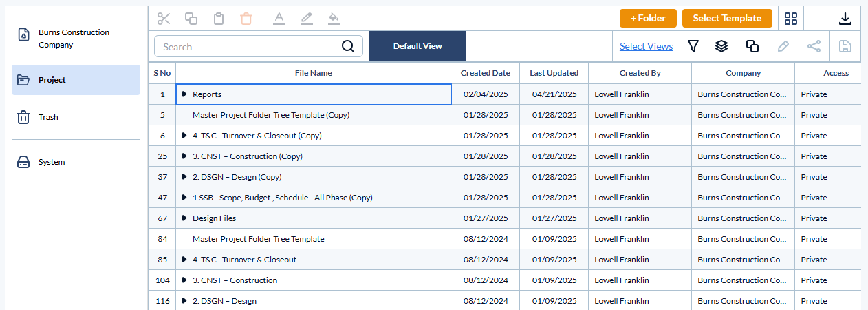This screenshot has width=868, height=310.
Task: Switch to grid view using the four-squares icon
Action: coord(791,19)
